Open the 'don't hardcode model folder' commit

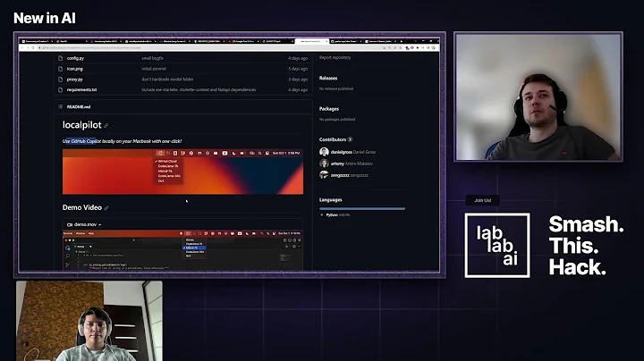pyautogui.click(x=167, y=80)
